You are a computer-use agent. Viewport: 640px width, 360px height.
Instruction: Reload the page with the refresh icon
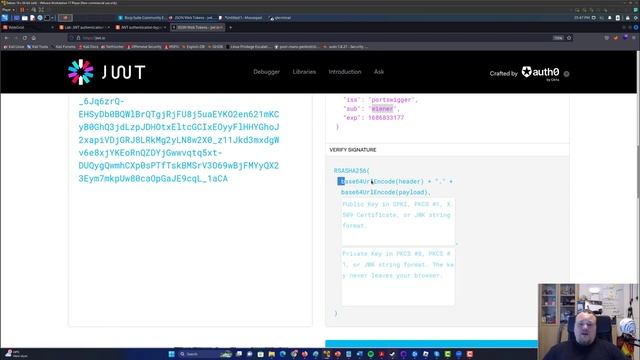[x=25, y=38]
